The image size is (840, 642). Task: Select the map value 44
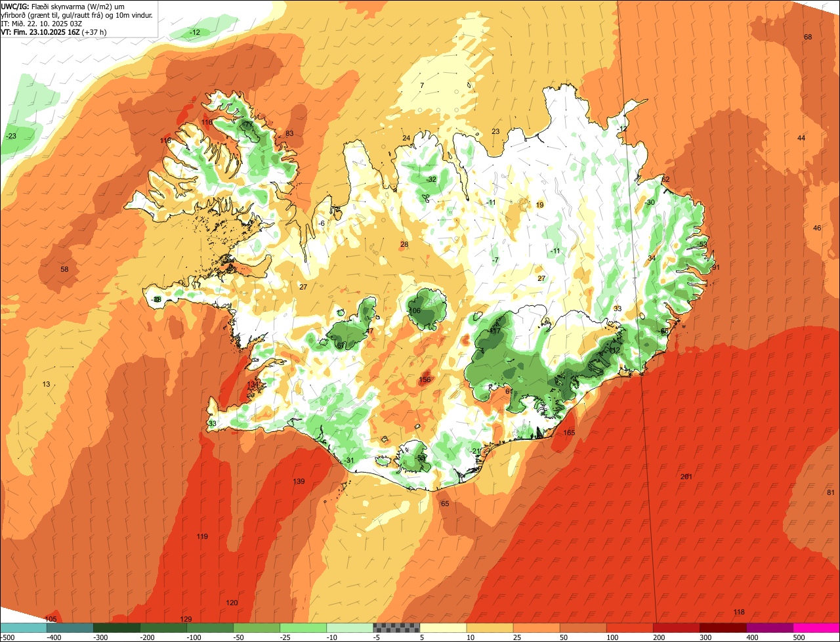pyautogui.click(x=801, y=138)
